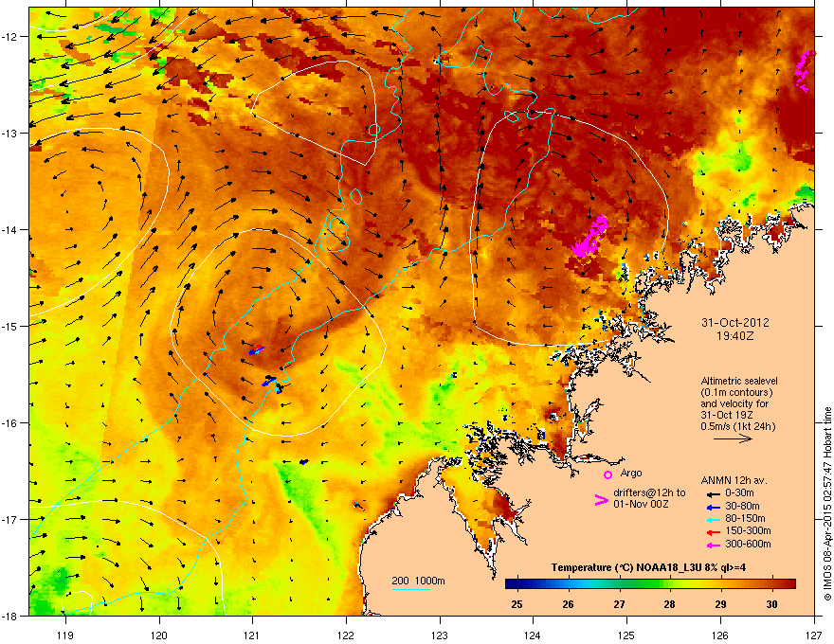Click the cyan line under 200 1000m
834x644 pixels.
pyautogui.click(x=410, y=589)
